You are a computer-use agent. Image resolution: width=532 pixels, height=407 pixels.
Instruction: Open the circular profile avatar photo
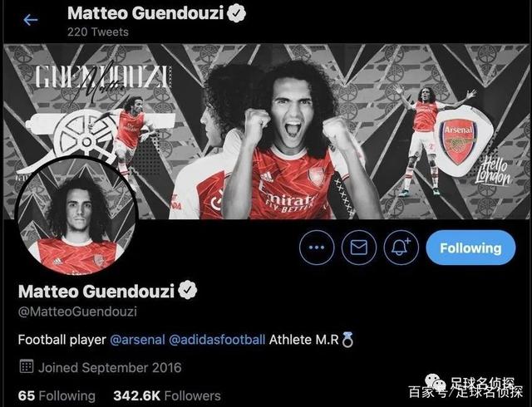pyautogui.click(x=76, y=216)
